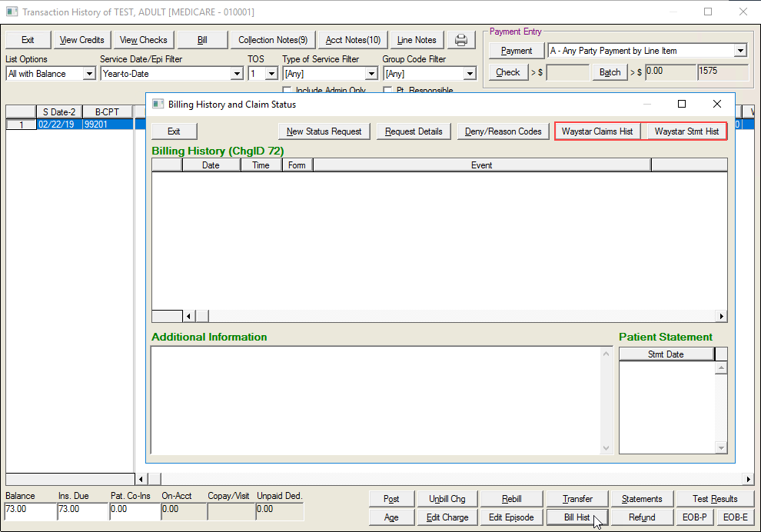This screenshot has width=761, height=532.
Task: Select the 99201 CPT cell
Action: click(108, 125)
